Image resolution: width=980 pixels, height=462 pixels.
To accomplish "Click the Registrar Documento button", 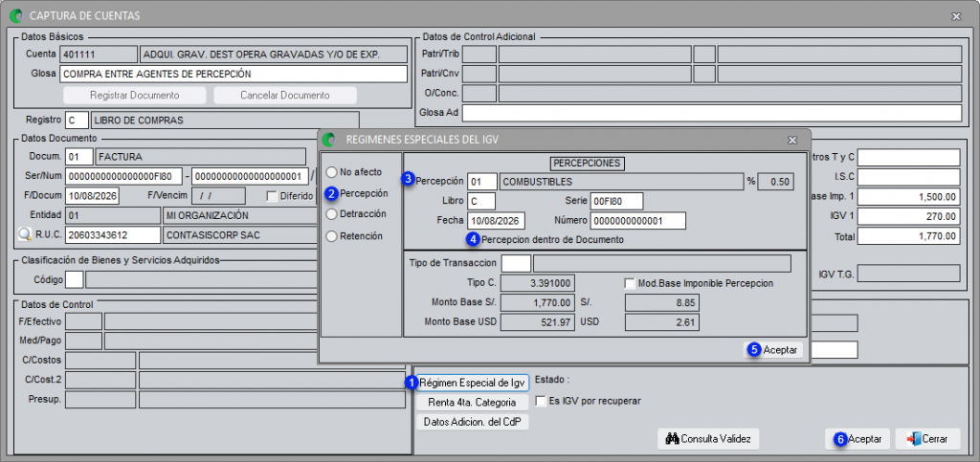I will pyautogui.click(x=134, y=96).
